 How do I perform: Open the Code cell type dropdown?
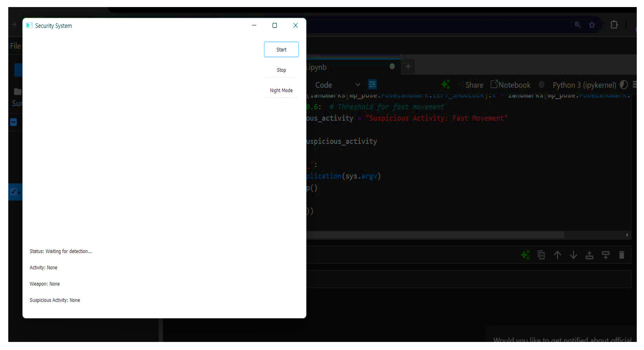coord(337,85)
